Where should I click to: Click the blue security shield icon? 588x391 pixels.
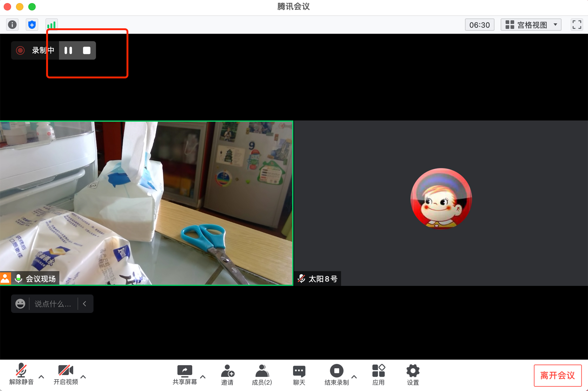[x=32, y=24]
